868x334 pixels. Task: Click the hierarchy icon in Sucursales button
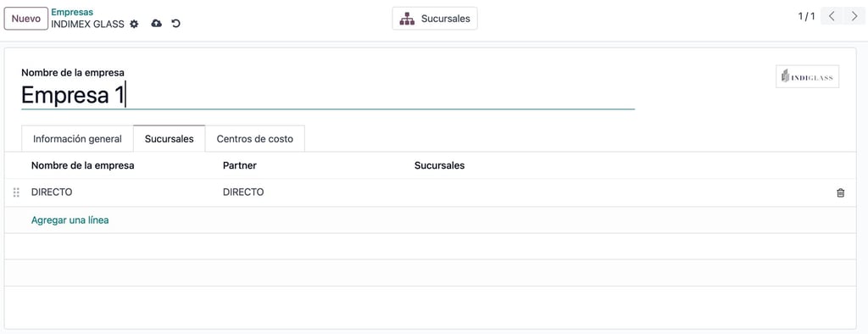coord(407,19)
